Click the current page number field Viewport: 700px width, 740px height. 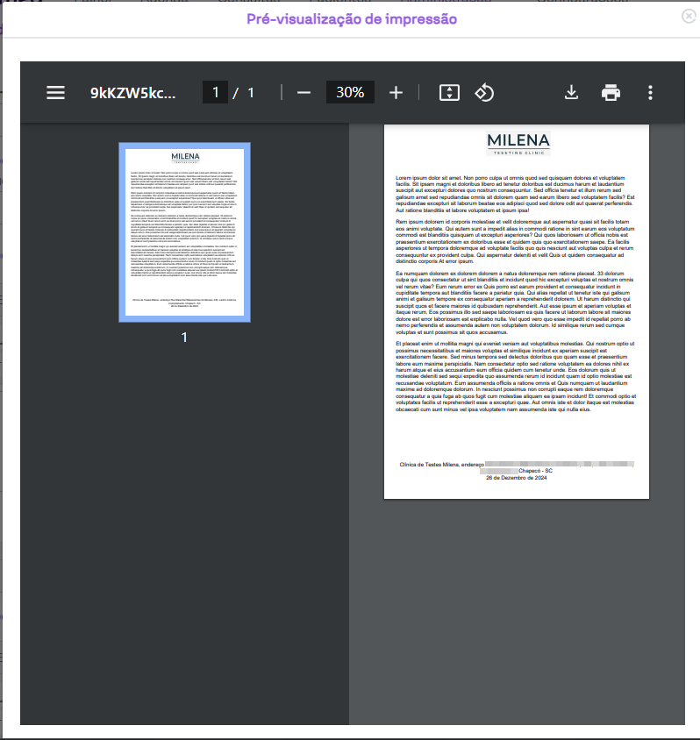click(x=215, y=93)
